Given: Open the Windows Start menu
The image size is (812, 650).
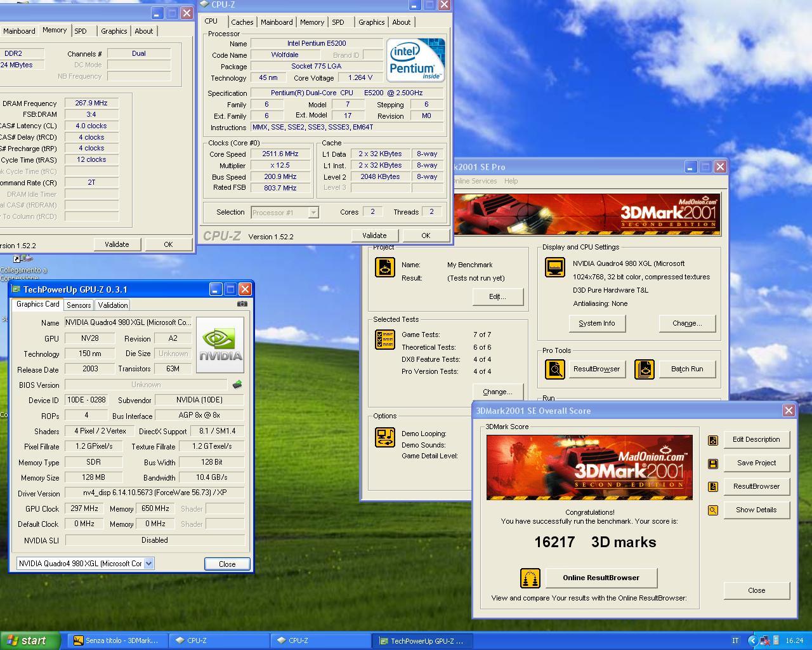Looking at the screenshot, I should pos(30,640).
